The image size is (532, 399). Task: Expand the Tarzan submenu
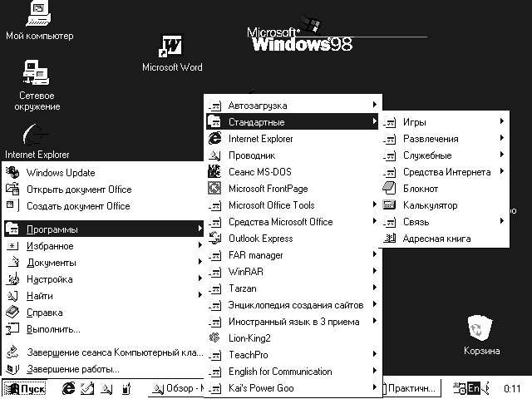pos(293,288)
